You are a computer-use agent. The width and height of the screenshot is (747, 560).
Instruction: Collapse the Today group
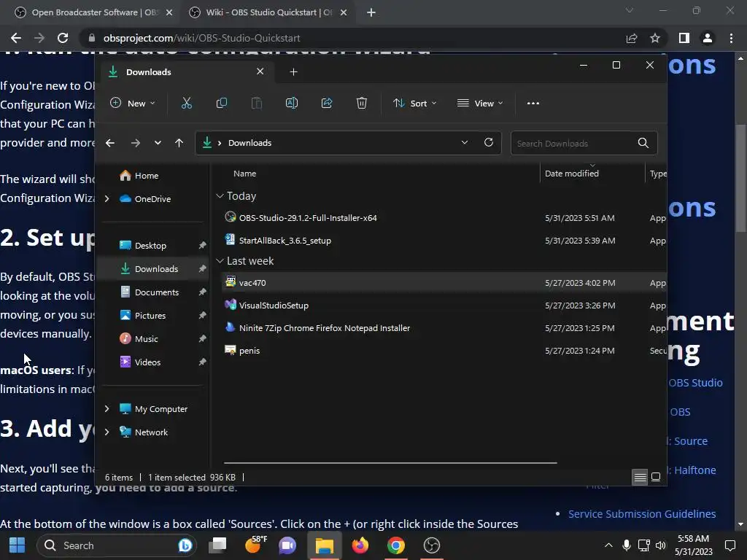220,195
